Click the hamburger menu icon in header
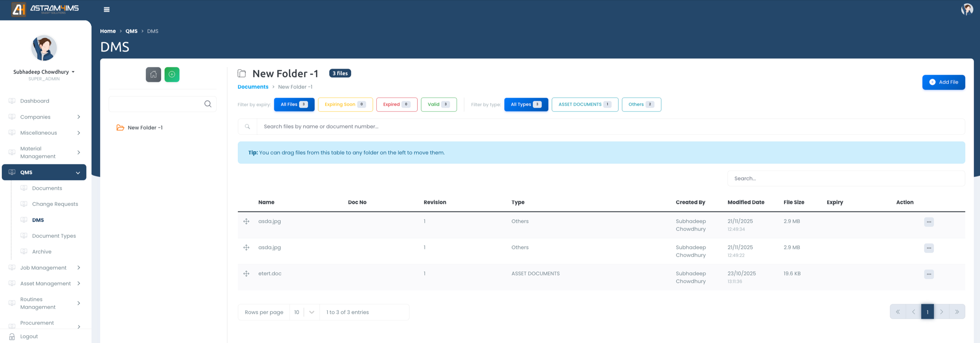 [107, 9]
